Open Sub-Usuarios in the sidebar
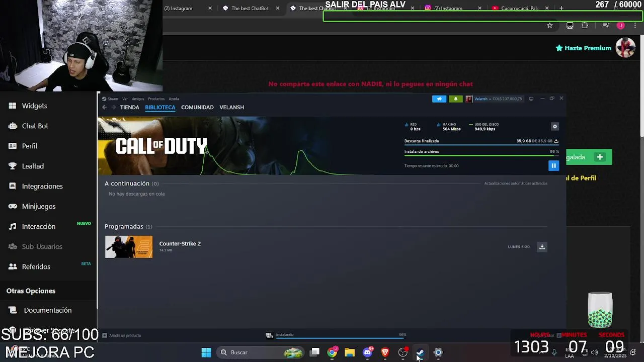 coord(42,246)
